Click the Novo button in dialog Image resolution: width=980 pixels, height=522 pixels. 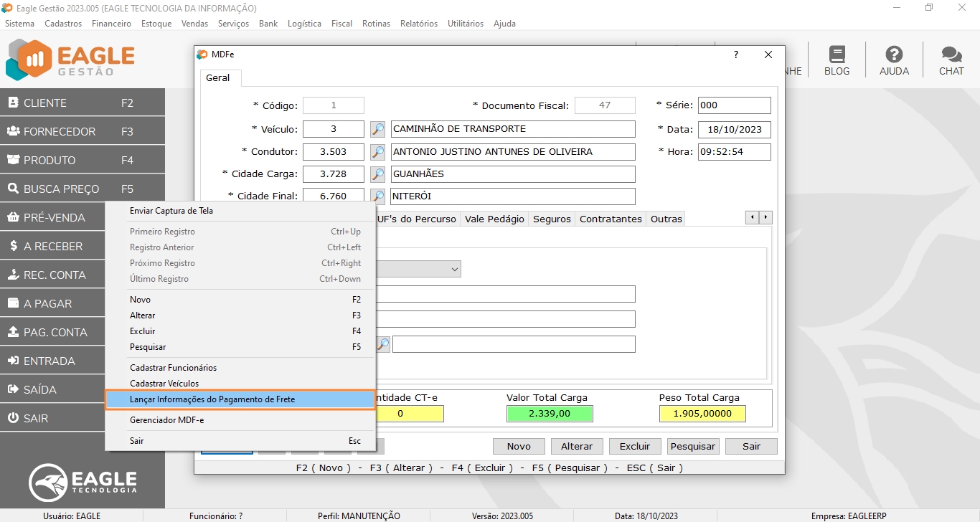519,446
